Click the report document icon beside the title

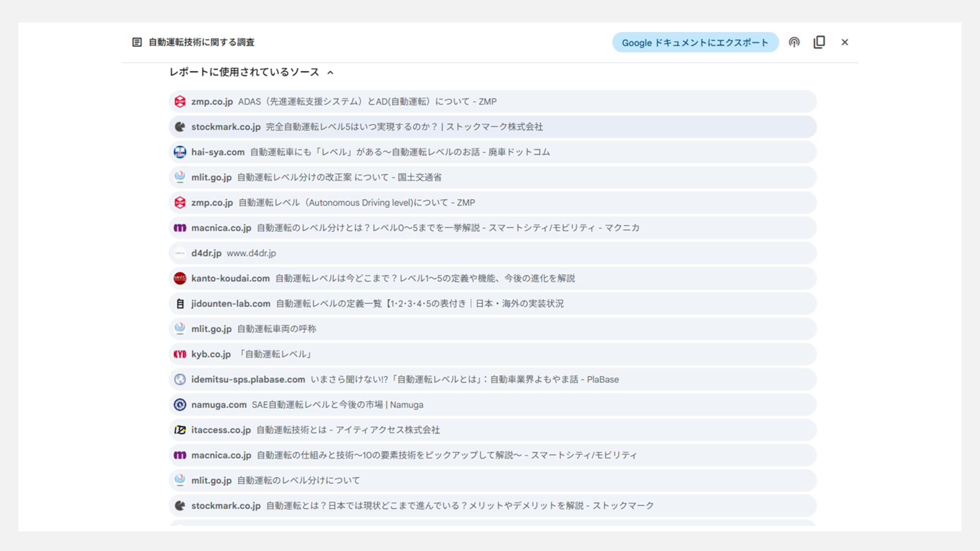tap(137, 42)
